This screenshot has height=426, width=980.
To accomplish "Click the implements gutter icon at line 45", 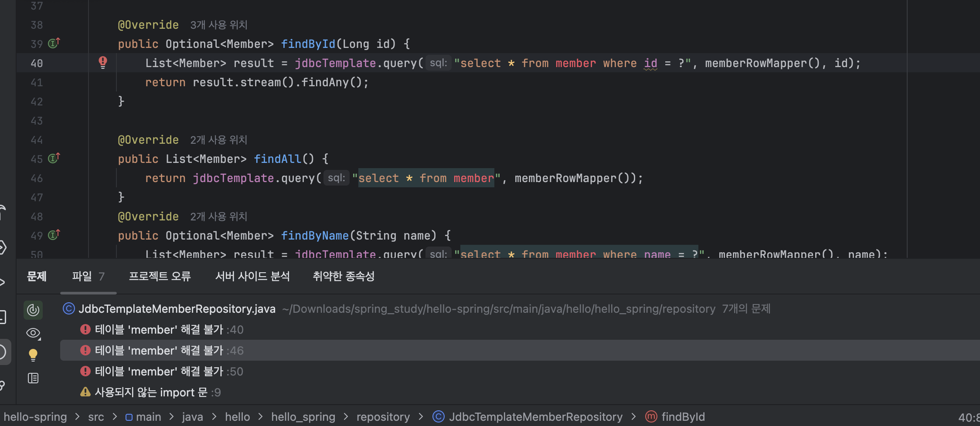I will (54, 158).
